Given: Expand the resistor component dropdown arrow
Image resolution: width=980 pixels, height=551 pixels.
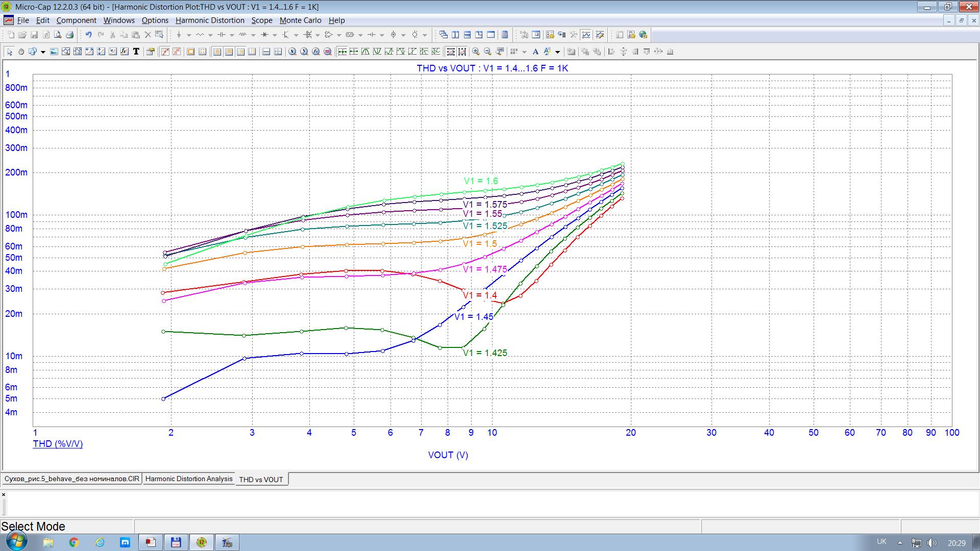Looking at the screenshot, I should [x=210, y=35].
